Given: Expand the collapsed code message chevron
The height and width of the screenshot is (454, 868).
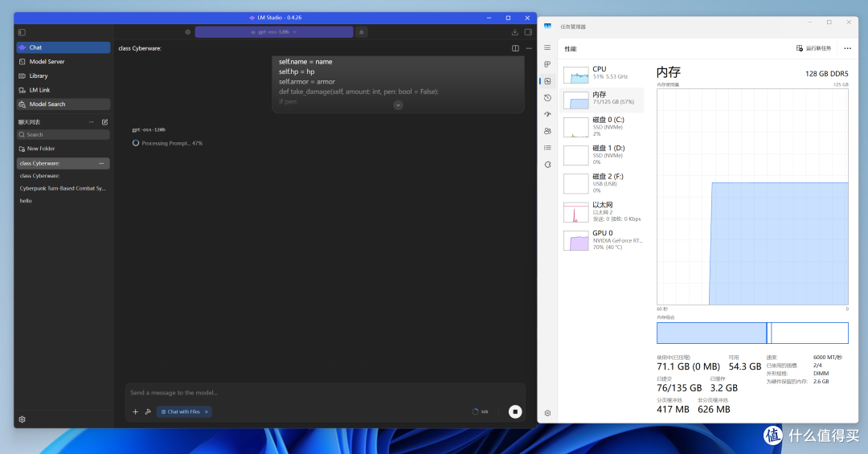Looking at the screenshot, I should [398, 105].
